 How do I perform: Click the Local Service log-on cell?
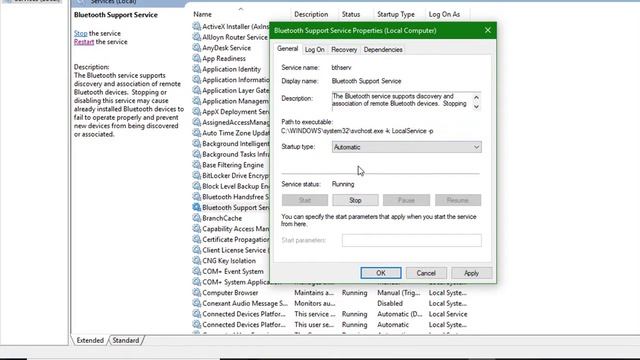point(448,314)
